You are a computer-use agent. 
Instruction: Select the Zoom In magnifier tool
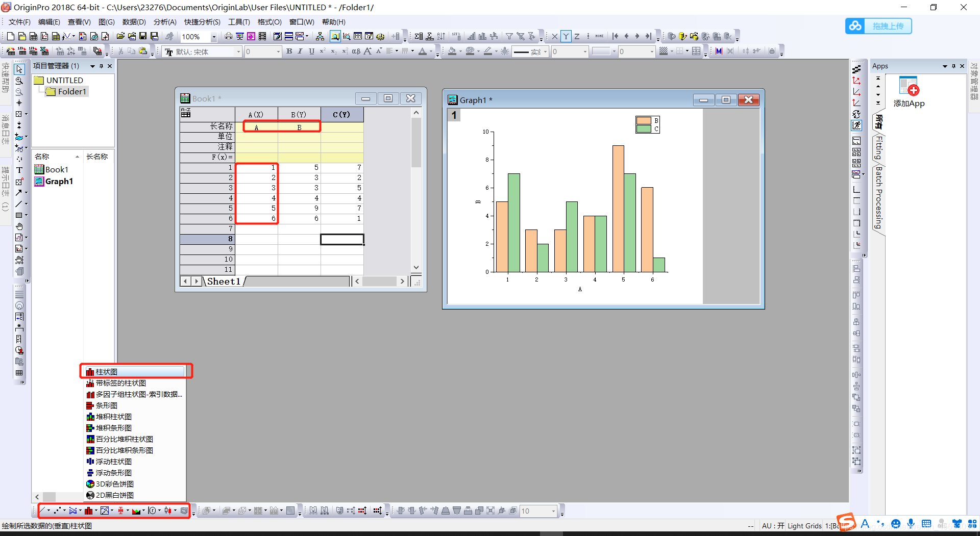[19, 81]
